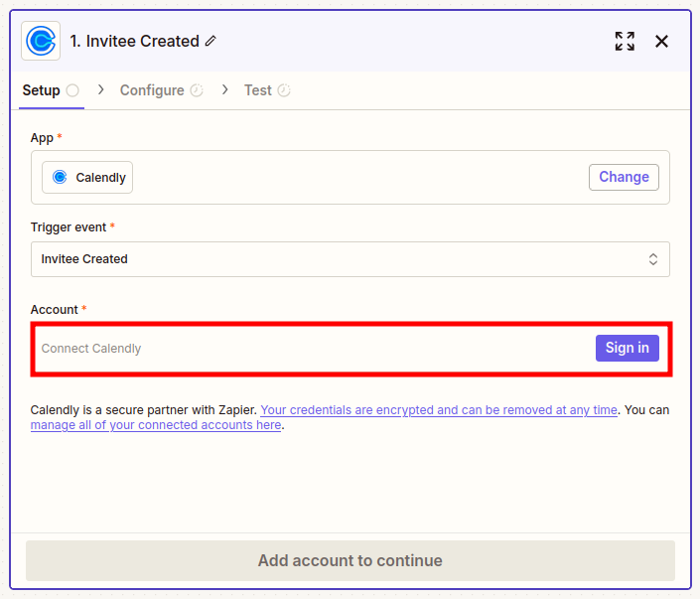
Task: Open the Trigger event dropdown
Action: (350, 259)
